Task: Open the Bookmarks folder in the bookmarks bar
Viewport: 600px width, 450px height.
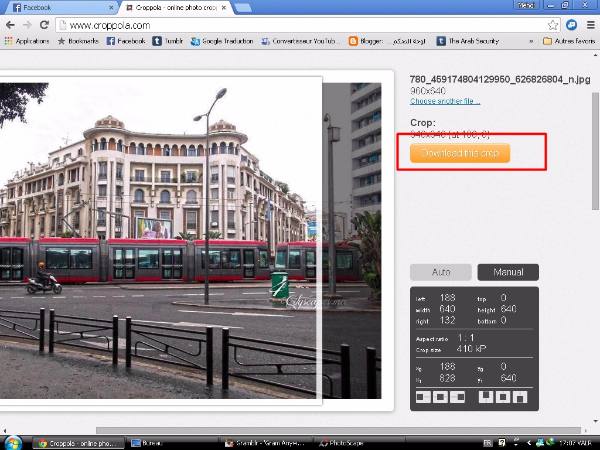Action: pos(78,41)
